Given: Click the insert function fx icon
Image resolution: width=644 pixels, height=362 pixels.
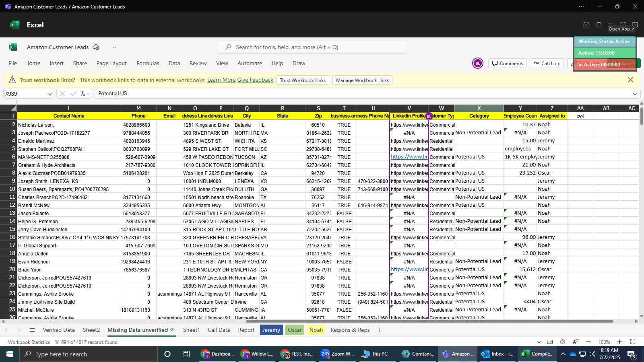Looking at the screenshot, I should (x=83, y=94).
